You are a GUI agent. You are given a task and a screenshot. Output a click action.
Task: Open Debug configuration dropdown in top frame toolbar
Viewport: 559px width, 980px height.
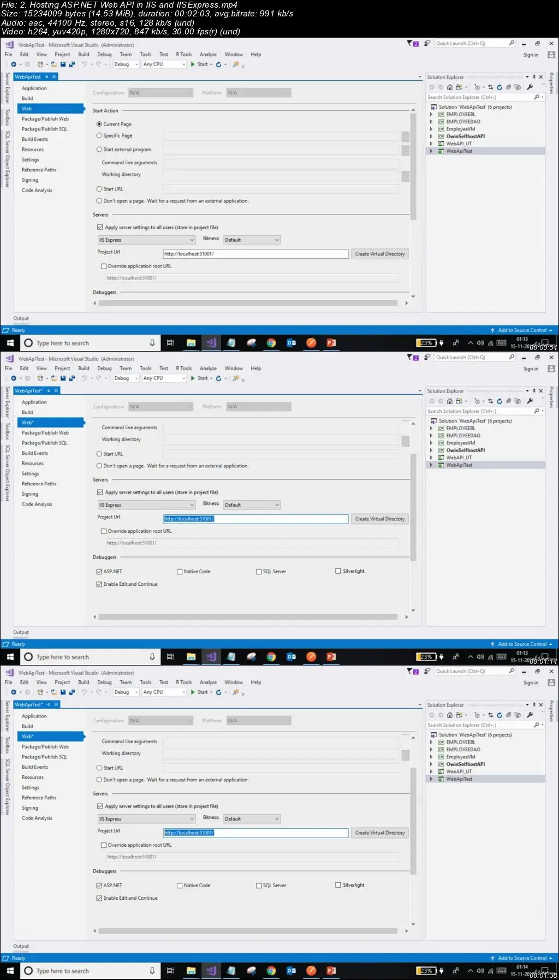(x=126, y=64)
